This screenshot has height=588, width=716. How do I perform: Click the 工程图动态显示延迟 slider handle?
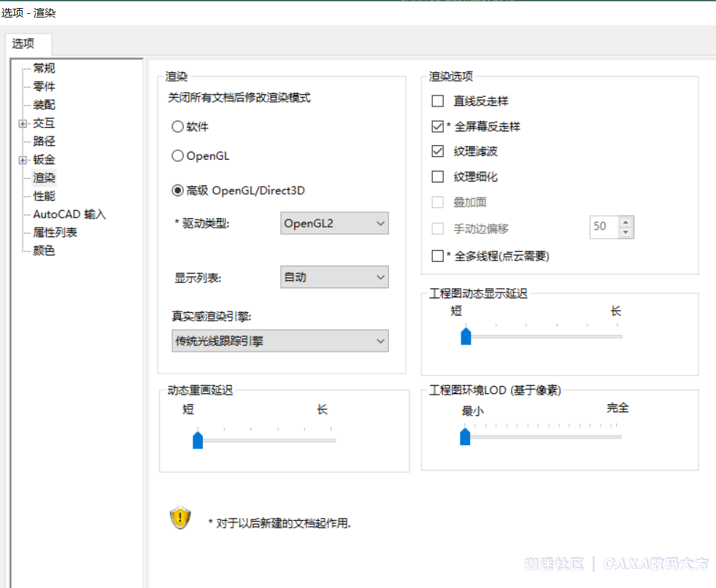point(466,336)
